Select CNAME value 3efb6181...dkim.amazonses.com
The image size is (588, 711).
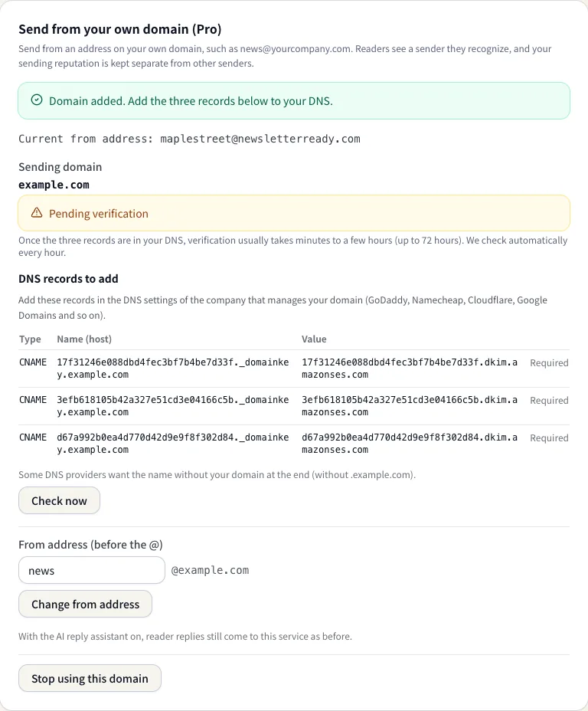(410, 406)
